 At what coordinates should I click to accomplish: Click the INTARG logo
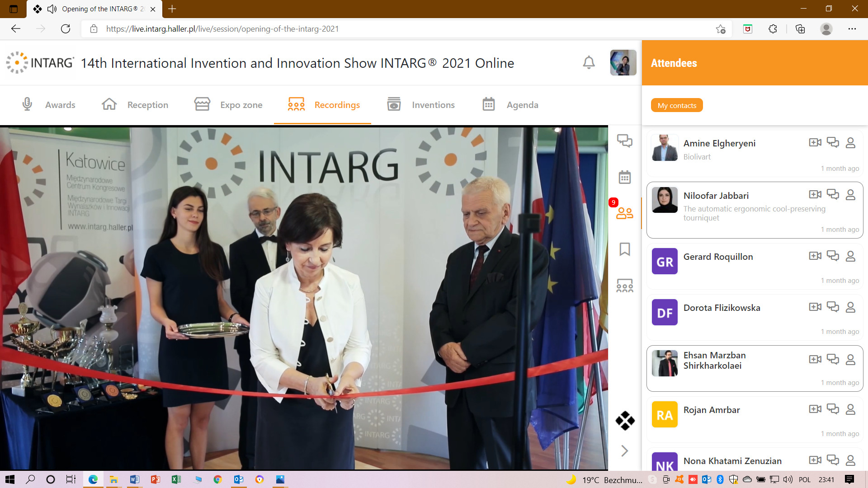(x=40, y=62)
